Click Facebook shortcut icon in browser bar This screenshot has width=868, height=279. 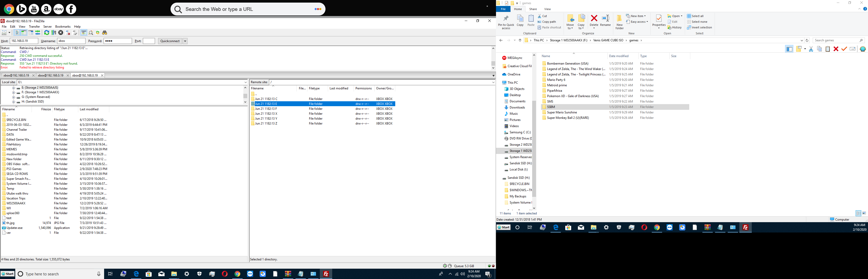[x=71, y=9]
